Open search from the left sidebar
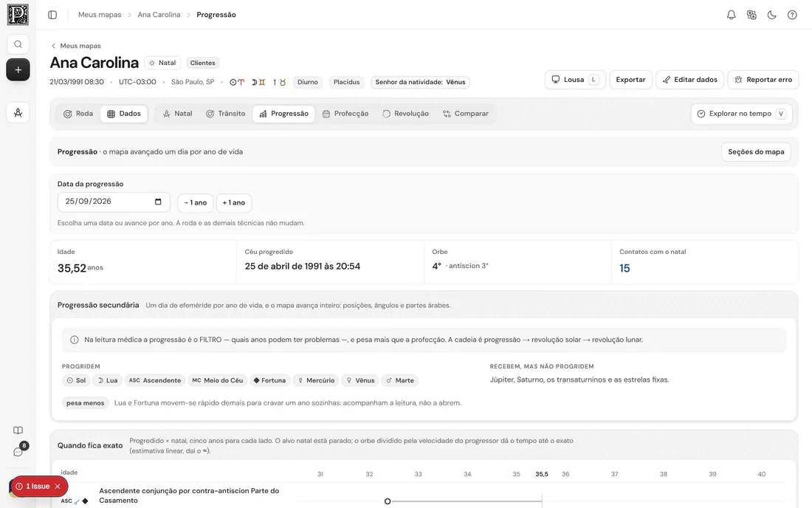This screenshot has width=812, height=508. 18,44
